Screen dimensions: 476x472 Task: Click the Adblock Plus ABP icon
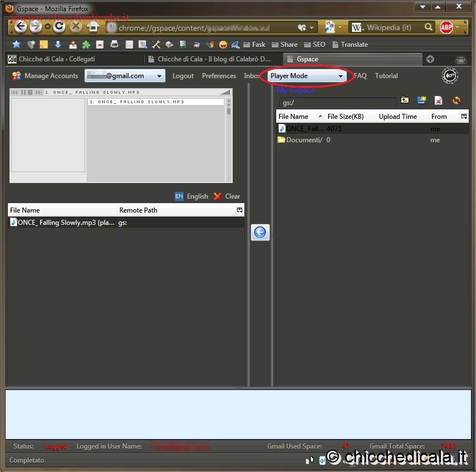point(446,27)
